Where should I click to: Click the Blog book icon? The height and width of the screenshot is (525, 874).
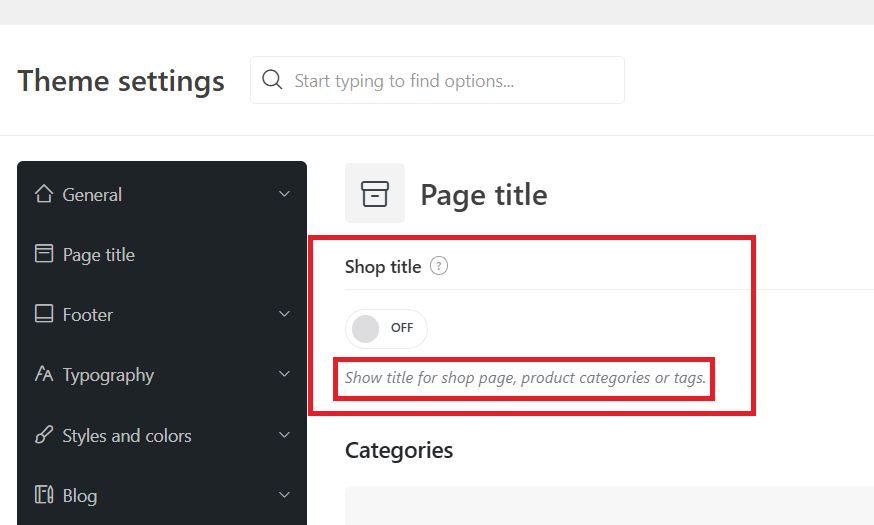44,494
